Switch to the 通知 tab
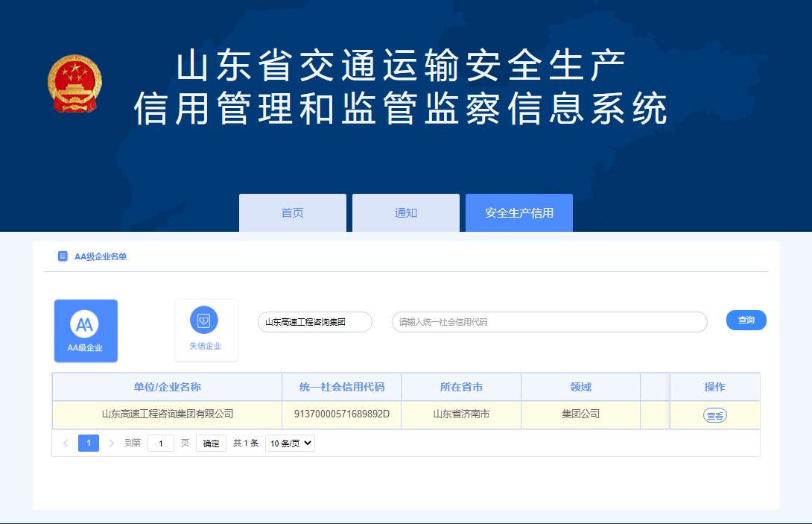Viewport: 812px width, 524px height. [x=405, y=212]
